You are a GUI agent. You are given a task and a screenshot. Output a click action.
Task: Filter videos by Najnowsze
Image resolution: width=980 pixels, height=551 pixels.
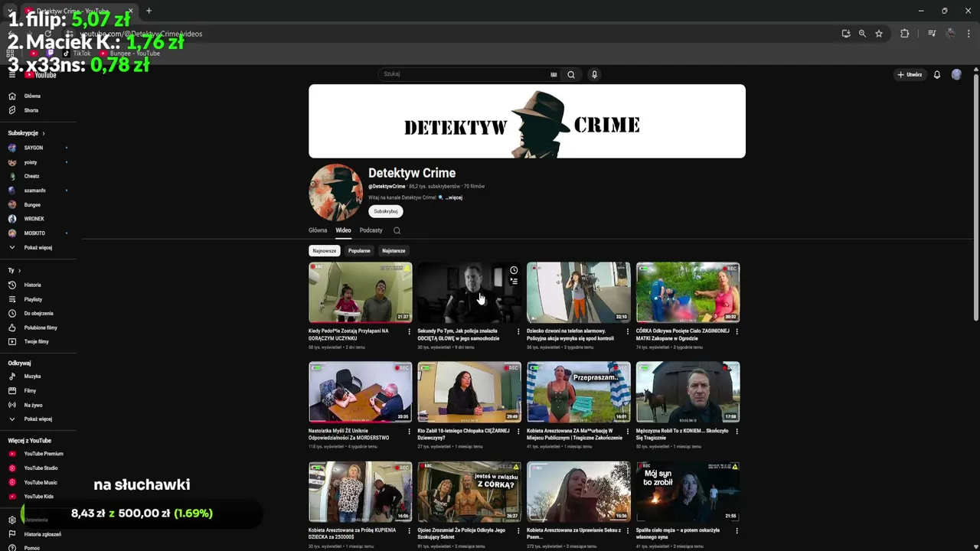[x=324, y=250]
